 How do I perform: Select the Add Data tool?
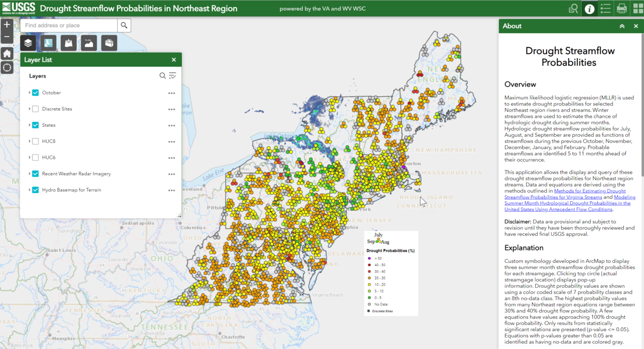68,42
